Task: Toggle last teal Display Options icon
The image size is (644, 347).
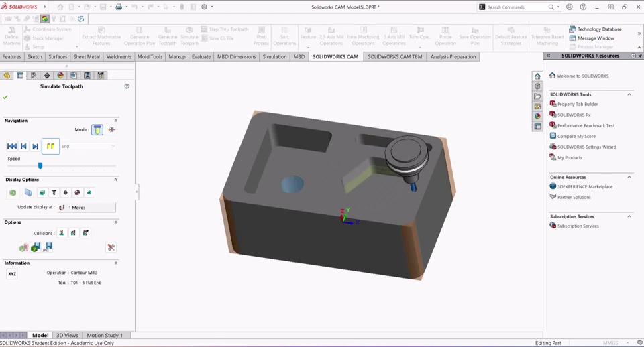Action: click(89, 192)
